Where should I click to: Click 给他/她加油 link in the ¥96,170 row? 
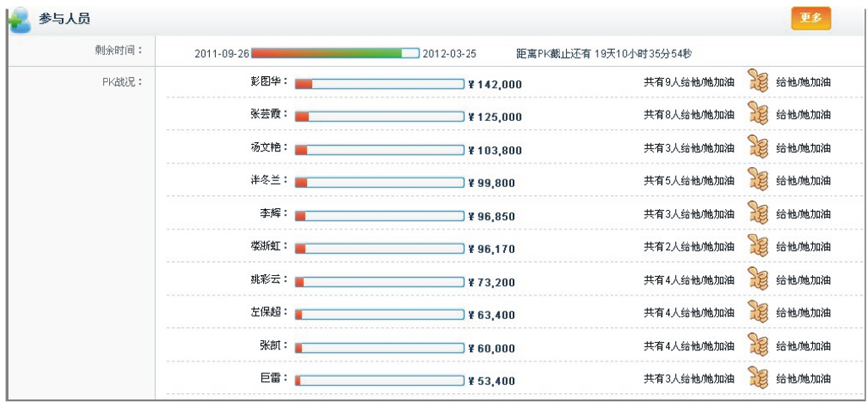coord(803,247)
